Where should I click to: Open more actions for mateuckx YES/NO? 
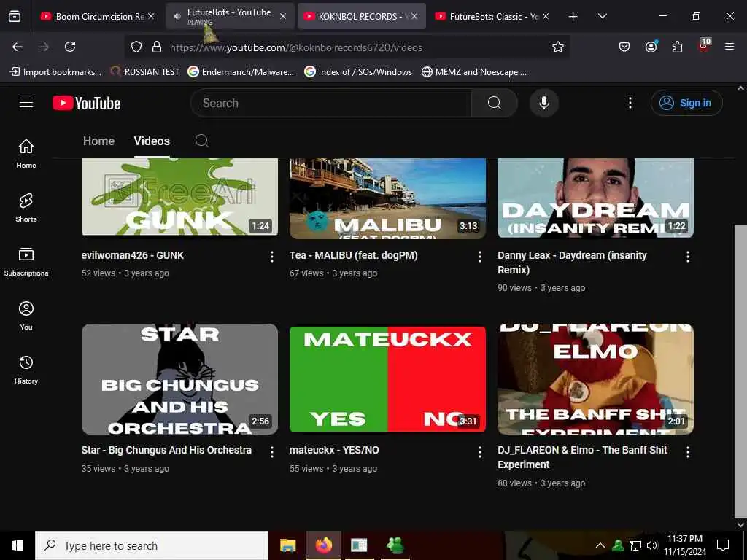tap(480, 452)
